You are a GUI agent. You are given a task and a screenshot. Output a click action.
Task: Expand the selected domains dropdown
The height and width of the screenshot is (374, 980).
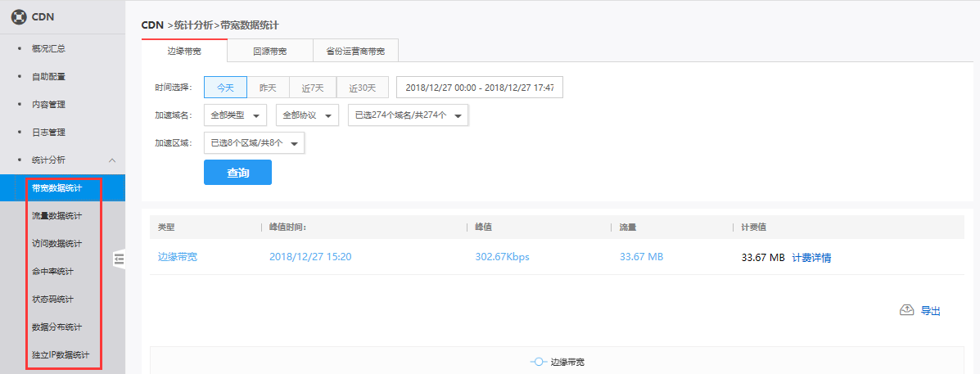click(408, 115)
